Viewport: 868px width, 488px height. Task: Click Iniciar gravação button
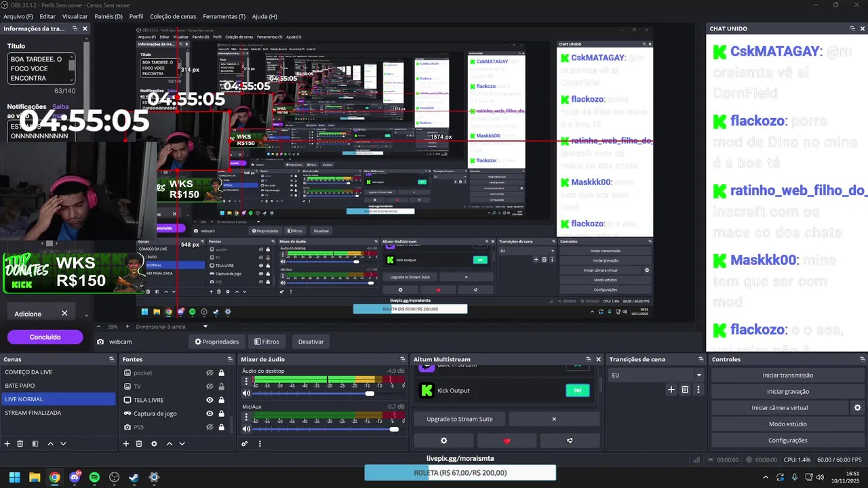pyautogui.click(x=788, y=391)
